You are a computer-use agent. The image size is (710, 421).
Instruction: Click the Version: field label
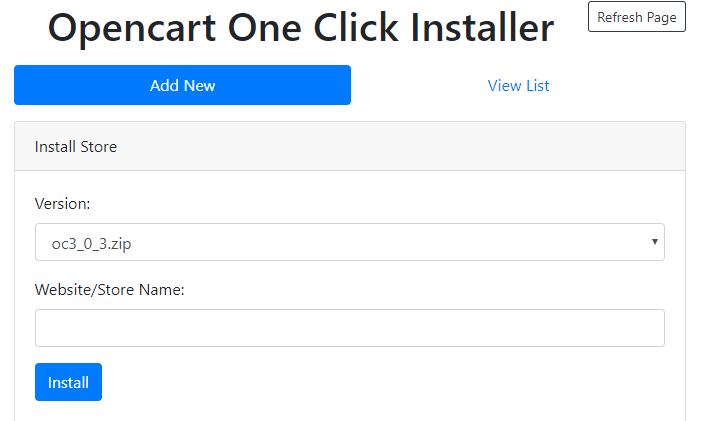pos(62,204)
